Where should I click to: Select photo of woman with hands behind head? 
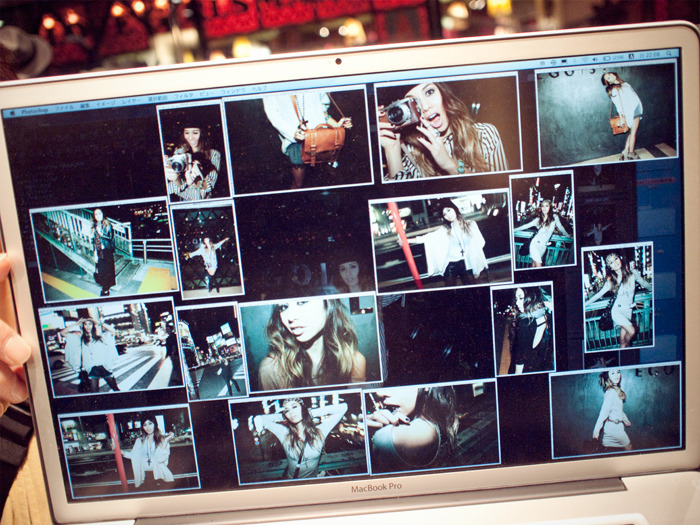pyautogui.click(x=298, y=438)
